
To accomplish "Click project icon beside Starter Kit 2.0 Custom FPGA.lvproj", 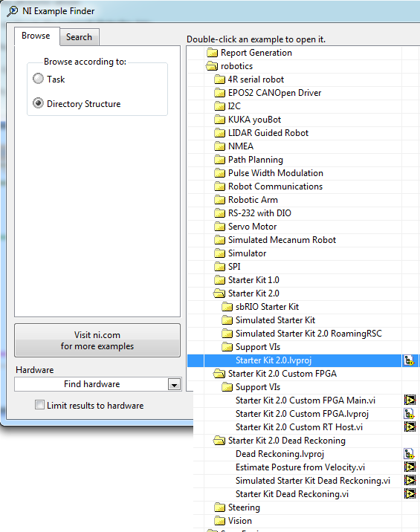I will point(409,414).
